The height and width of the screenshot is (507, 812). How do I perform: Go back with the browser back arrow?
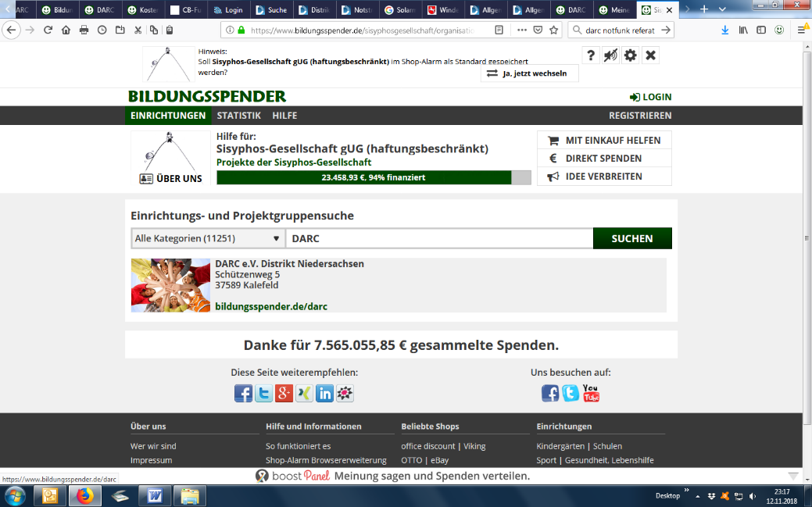[x=12, y=30]
